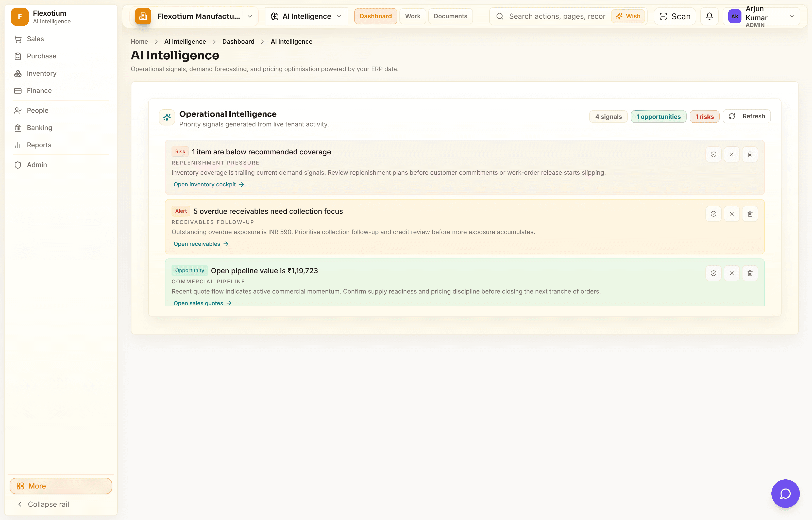Refresh the operational intelligence signals
Viewport: 812px width, 520px height.
tap(747, 116)
